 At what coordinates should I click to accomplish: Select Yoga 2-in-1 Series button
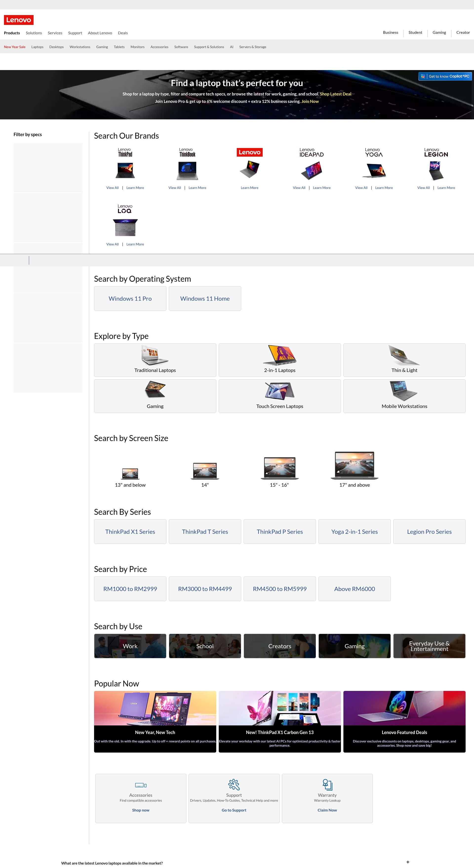(355, 532)
